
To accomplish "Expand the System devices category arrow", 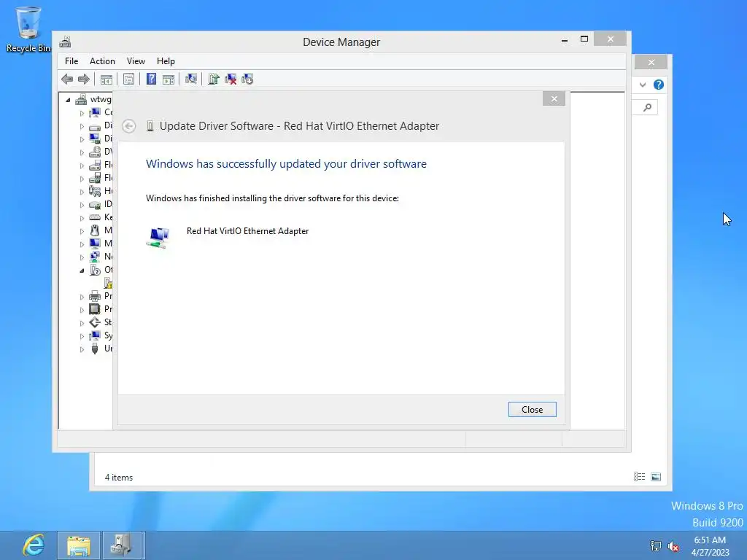I will click(x=82, y=336).
